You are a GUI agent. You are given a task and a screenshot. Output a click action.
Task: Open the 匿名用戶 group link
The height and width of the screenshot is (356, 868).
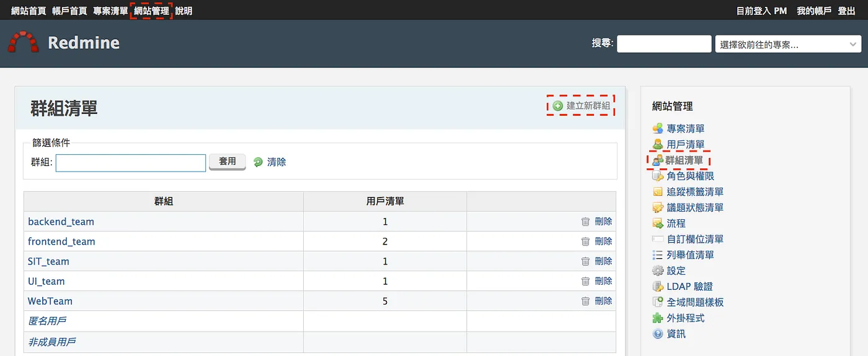pyautogui.click(x=47, y=321)
